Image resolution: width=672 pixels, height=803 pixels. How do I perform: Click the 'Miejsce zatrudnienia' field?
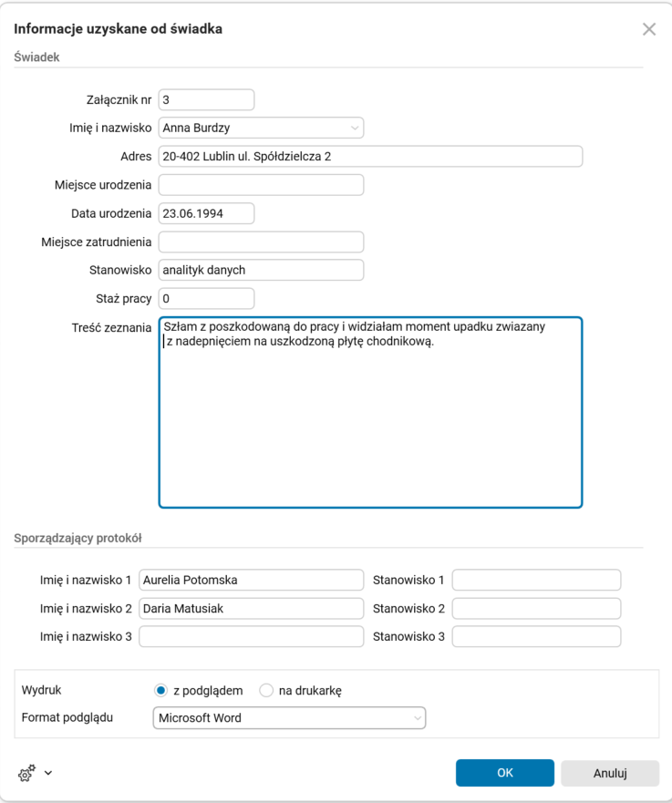coord(261,242)
